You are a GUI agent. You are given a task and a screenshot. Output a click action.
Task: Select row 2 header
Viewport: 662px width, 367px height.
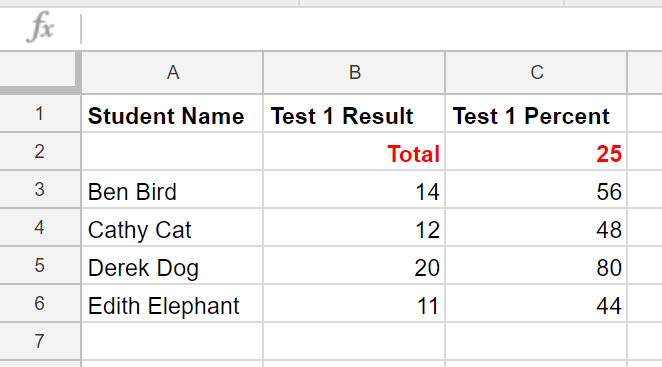[x=40, y=152]
